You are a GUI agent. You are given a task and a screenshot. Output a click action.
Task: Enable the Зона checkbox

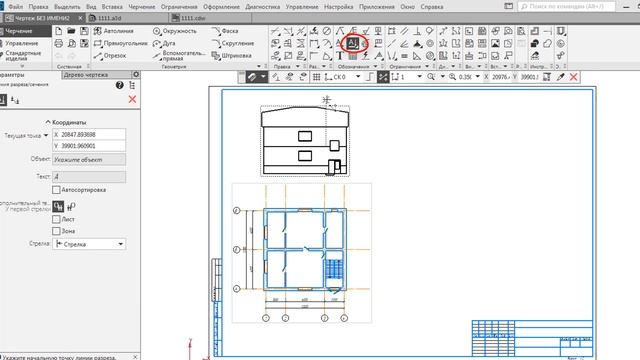click(56, 231)
